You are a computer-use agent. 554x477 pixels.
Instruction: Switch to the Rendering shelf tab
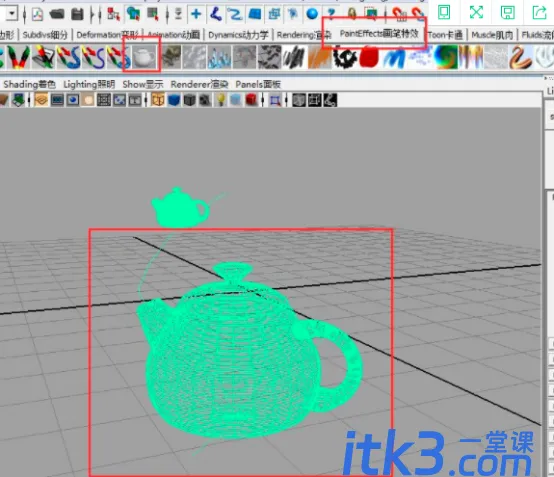[x=304, y=35]
